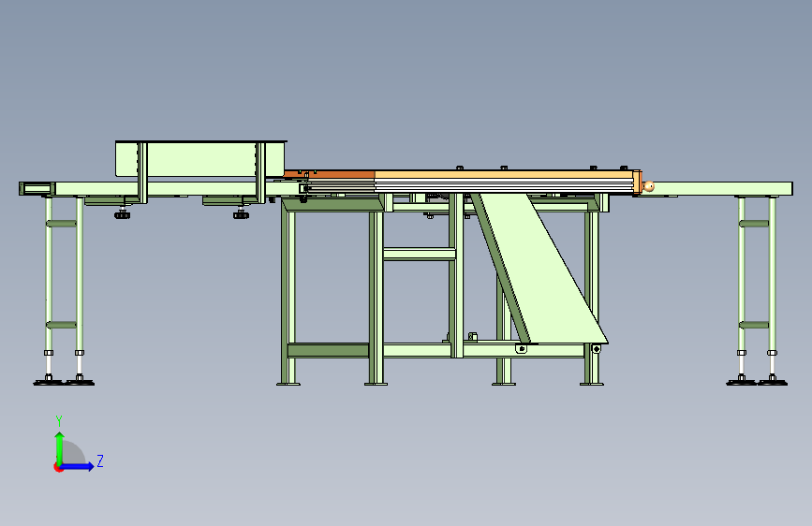The height and width of the screenshot is (526, 812).
Task: Select the green Y axis arrow on the triad
Action: click(60, 447)
